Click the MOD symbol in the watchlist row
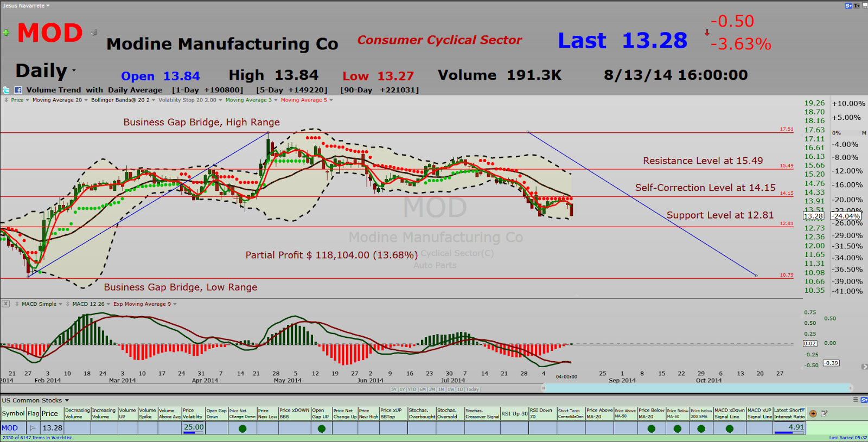 (10, 428)
